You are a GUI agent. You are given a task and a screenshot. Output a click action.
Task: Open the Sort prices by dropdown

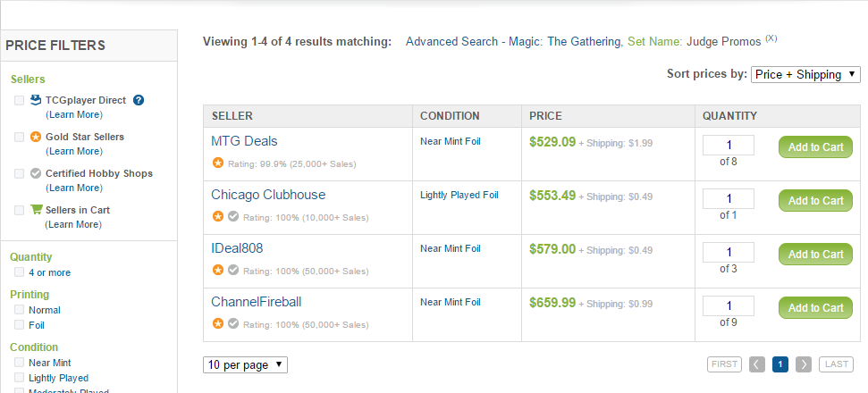tap(805, 75)
